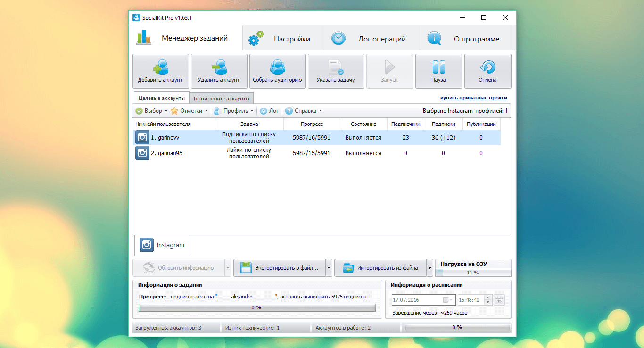Select the Instagram icon for garinari95 row
644x348 pixels.
point(142,153)
